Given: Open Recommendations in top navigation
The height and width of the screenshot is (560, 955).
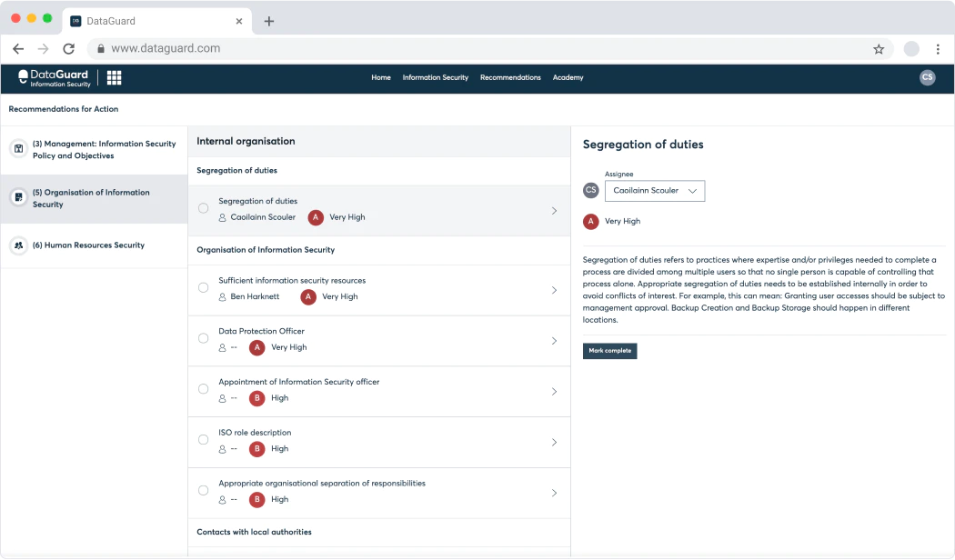Looking at the screenshot, I should (x=510, y=78).
